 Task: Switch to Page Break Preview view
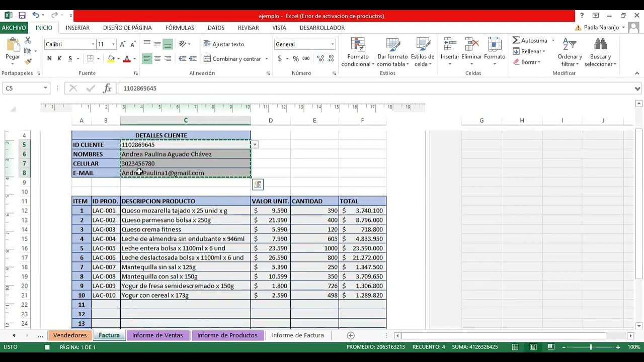[551, 347]
